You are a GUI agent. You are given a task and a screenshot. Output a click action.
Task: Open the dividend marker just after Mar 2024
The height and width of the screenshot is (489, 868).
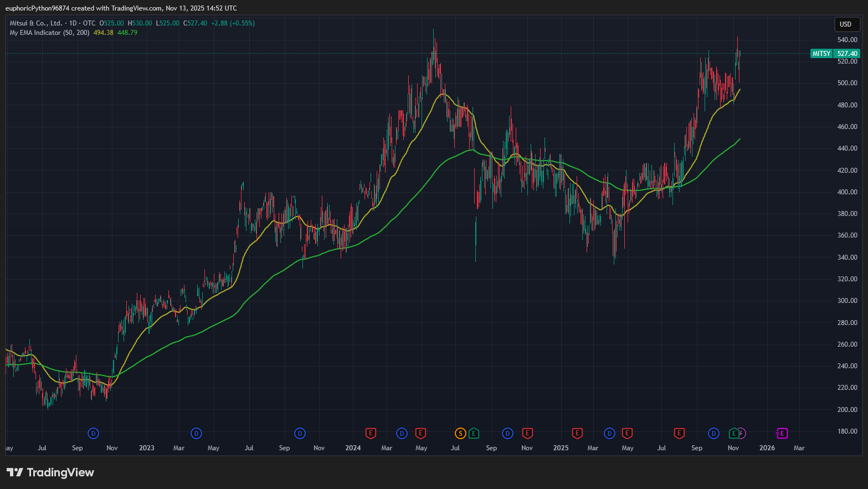click(x=402, y=433)
